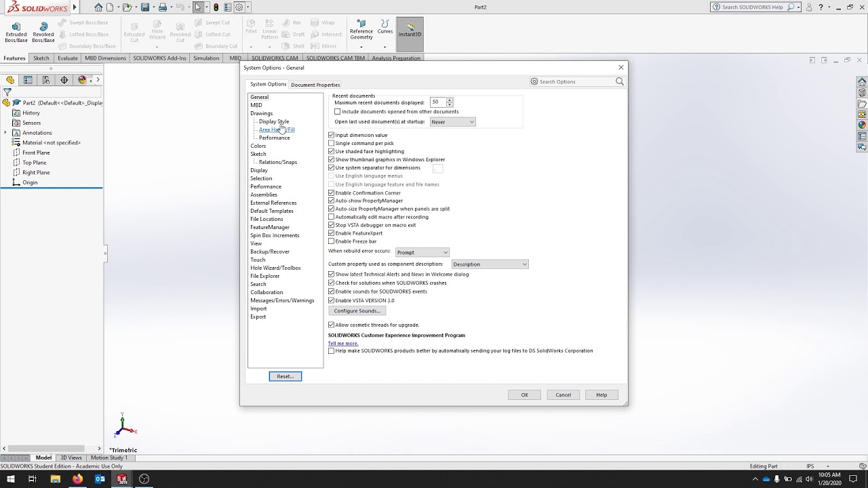Viewport: 868px width, 488px height.
Task: Check Include documents opened from other documents
Action: 337,111
